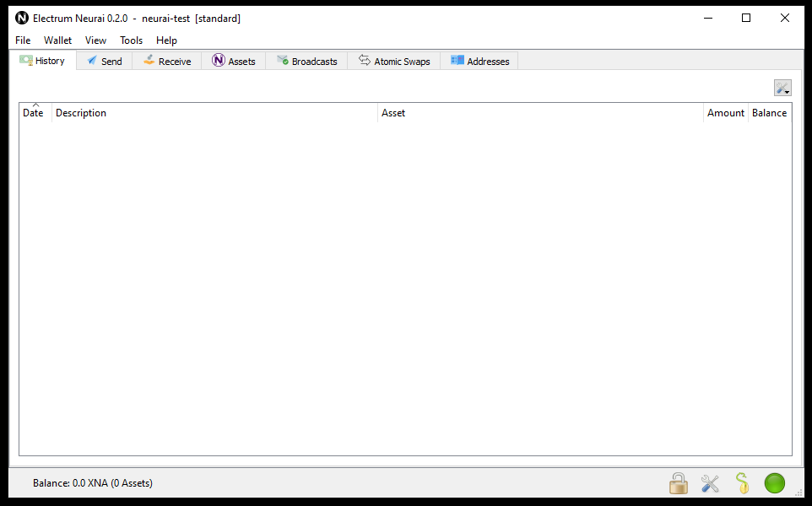Sort by the Asset column header
The height and width of the screenshot is (506, 812).
(x=393, y=112)
